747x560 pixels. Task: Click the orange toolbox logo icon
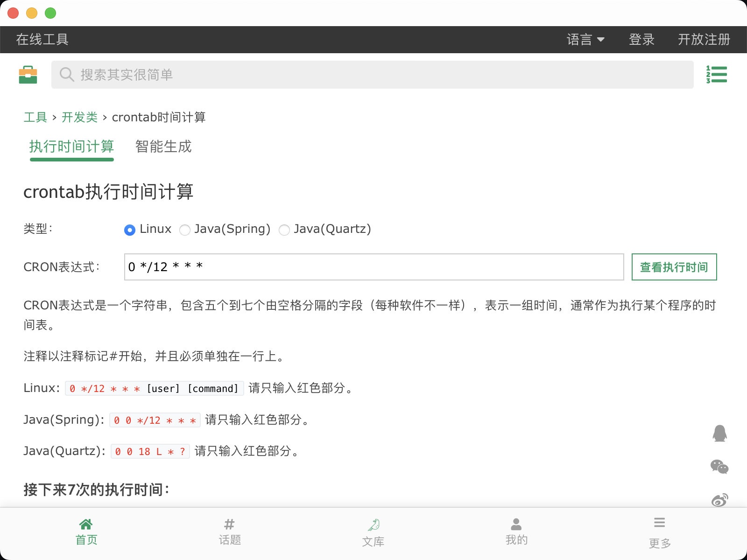28,75
